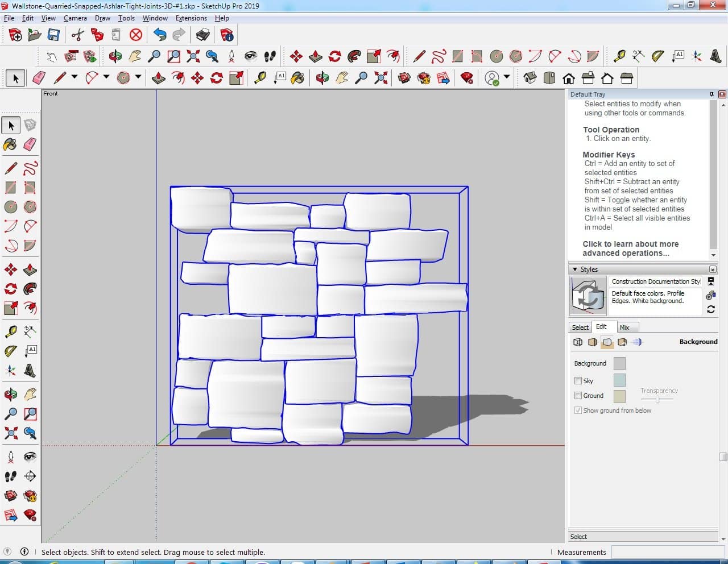Screen dimensions: 728x564
Task: Click the Print icon in toolbar
Action: (203, 35)
